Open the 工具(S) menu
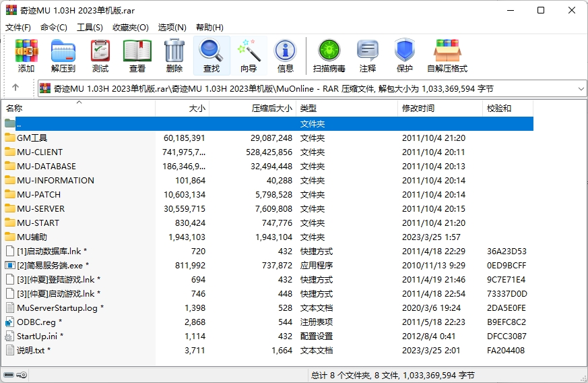 click(90, 28)
